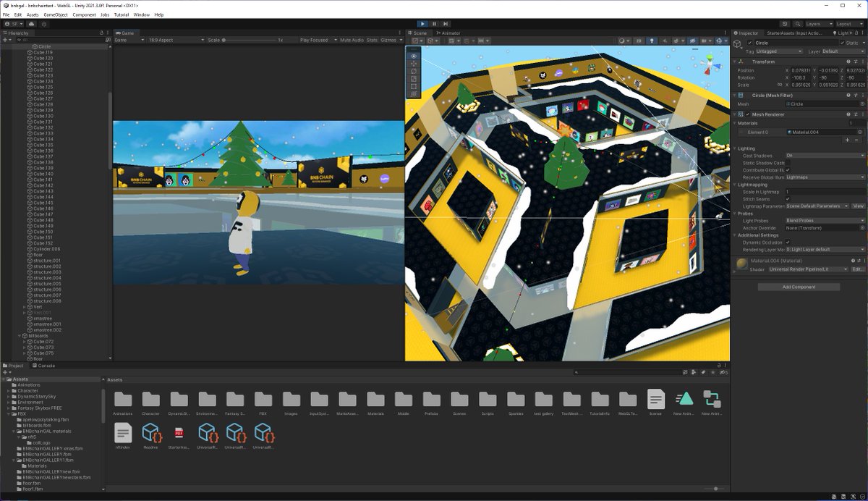
Task: Switch to StarterAssets Input Actions tab
Action: [x=795, y=33]
